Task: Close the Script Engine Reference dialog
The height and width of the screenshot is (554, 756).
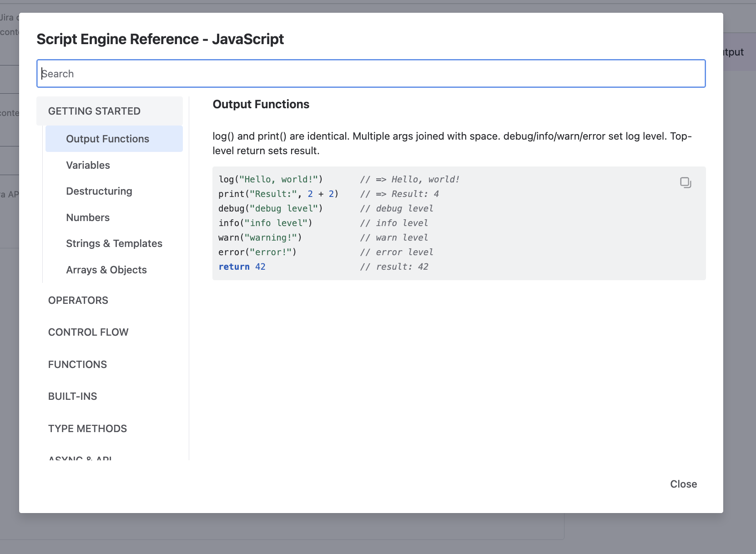Action: point(683,484)
